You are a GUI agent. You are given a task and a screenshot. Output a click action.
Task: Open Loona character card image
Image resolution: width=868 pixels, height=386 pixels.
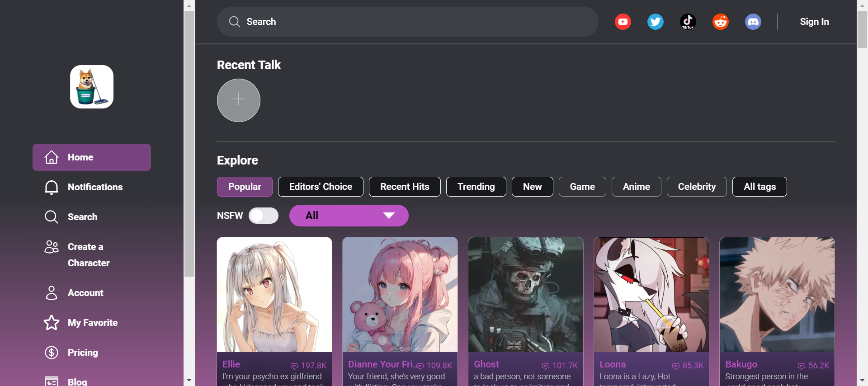[x=651, y=295]
